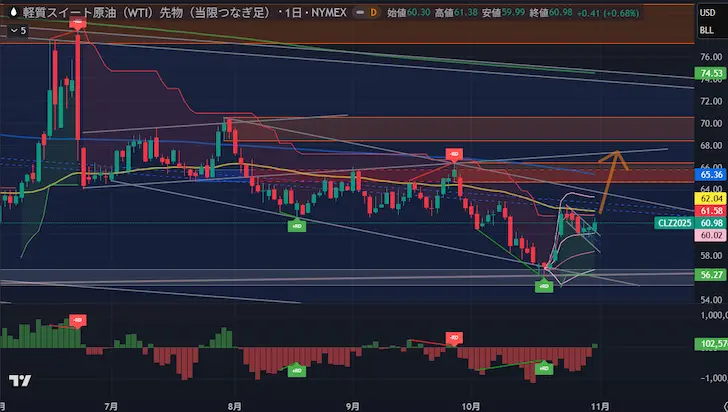
Task: Collapse the indicator legend showing 5
Action: pyautogui.click(x=16, y=31)
